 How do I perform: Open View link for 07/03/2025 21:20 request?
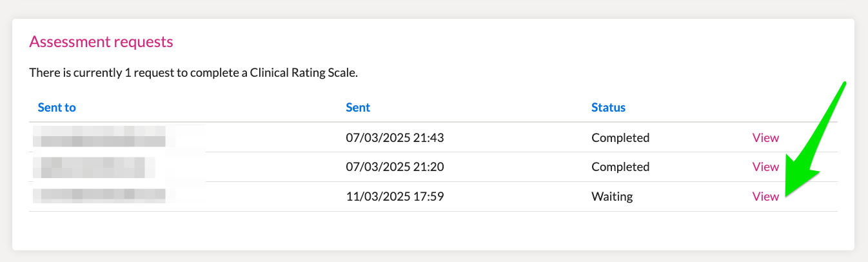(x=765, y=166)
